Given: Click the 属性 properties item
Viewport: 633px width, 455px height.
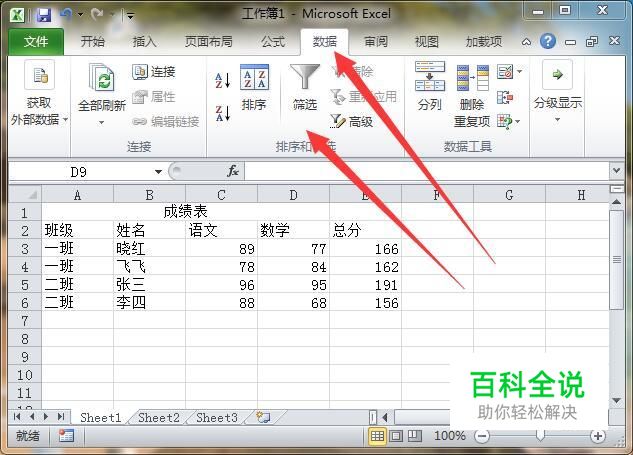Looking at the screenshot, I should [x=154, y=97].
